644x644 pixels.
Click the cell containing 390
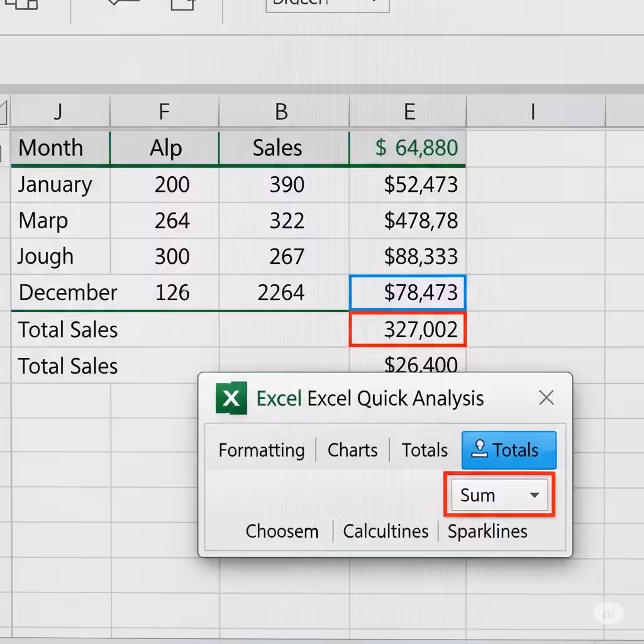(x=284, y=184)
